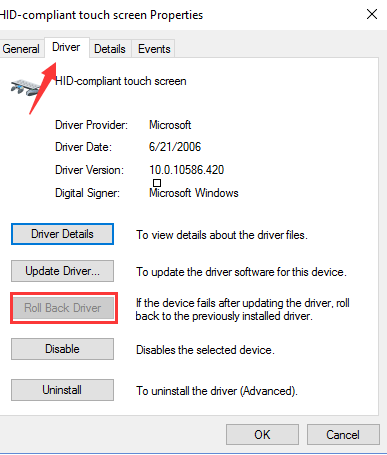Click the Driver Provider label
Viewport: 387px width, 455px height.
click(91, 125)
